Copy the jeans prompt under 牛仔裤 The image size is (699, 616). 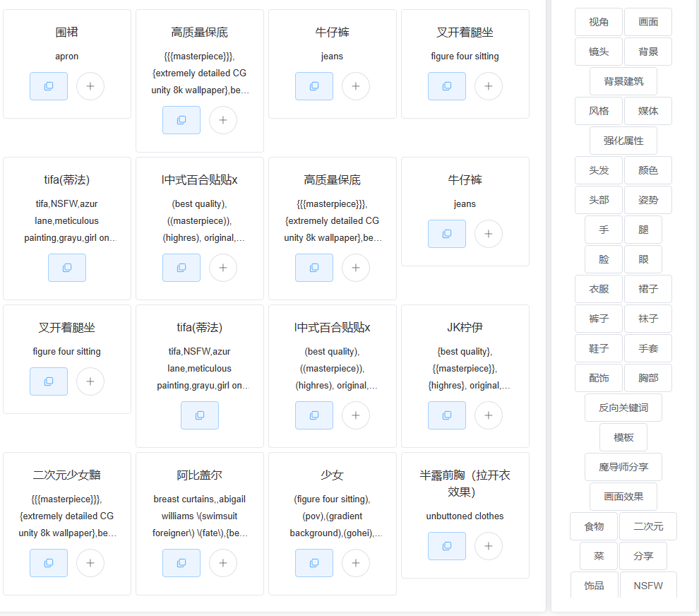(314, 85)
